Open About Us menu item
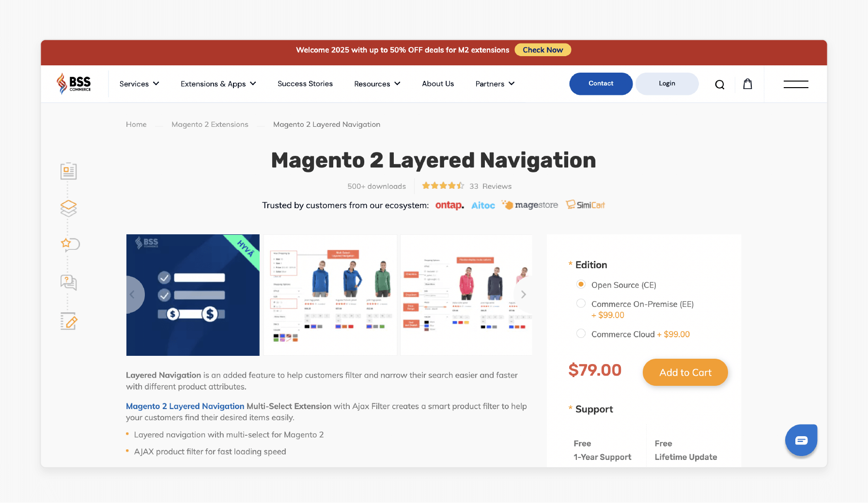The image size is (868, 503). 438,84
